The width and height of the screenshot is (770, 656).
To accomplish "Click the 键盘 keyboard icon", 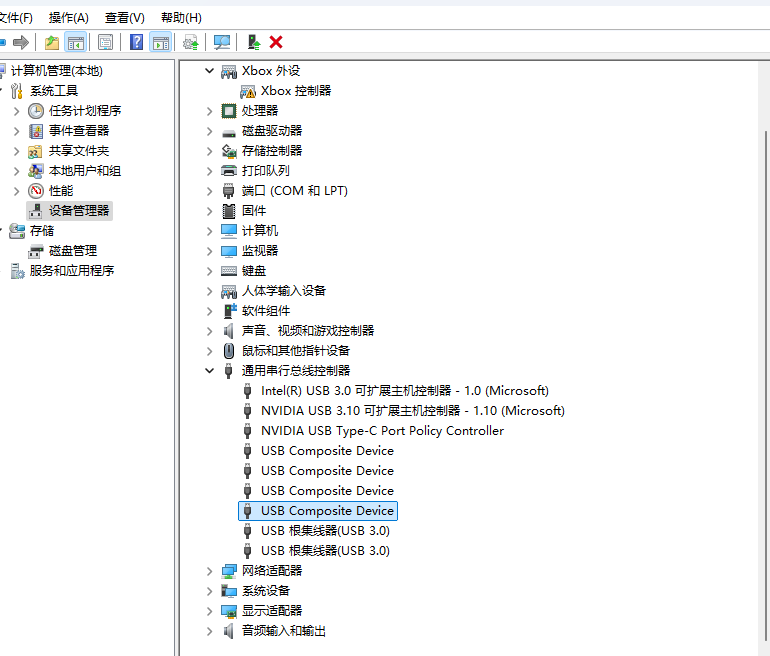I will 229,271.
